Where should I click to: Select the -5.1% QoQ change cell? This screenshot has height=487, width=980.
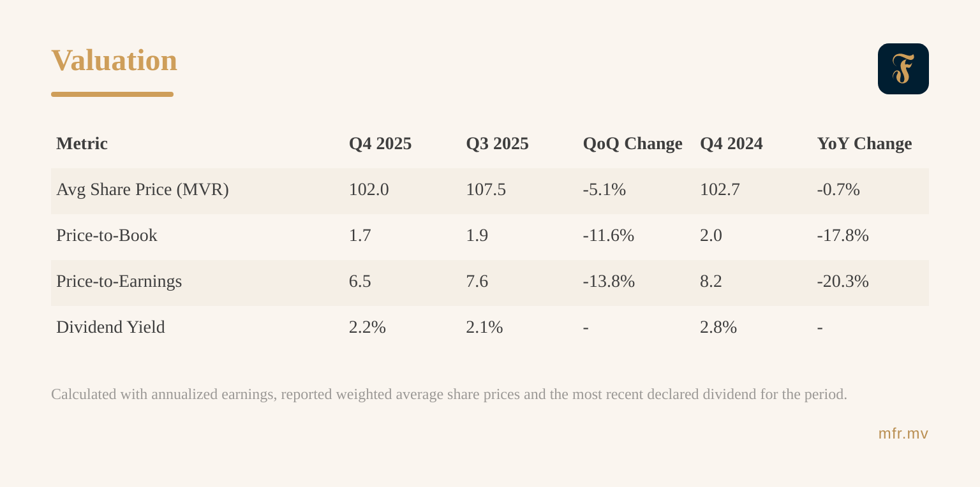(604, 189)
